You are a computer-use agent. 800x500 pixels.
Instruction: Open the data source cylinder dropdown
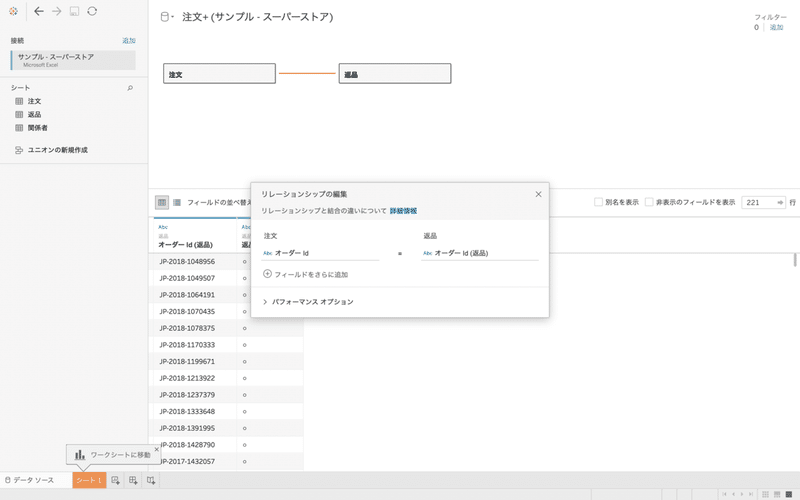click(x=168, y=17)
